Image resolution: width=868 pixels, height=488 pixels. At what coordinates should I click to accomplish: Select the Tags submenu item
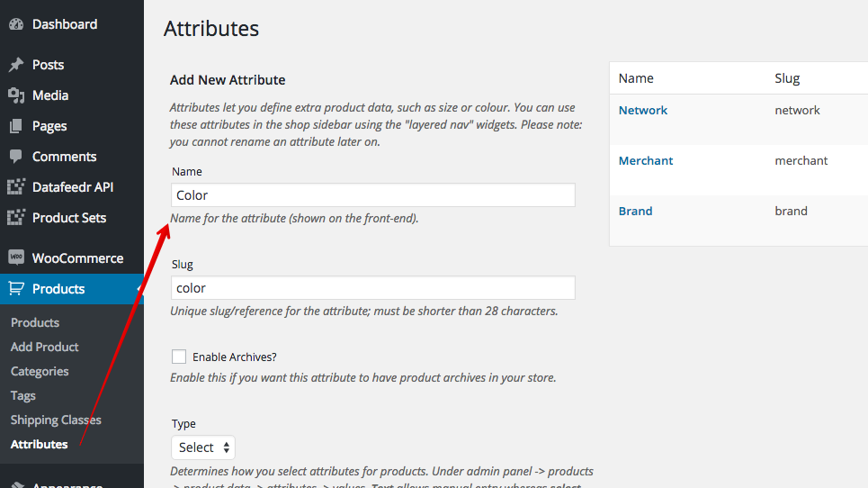click(x=23, y=395)
